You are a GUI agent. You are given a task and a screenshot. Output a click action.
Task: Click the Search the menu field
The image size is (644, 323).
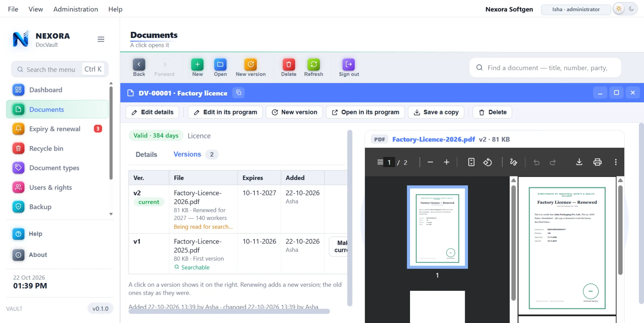[60, 69]
